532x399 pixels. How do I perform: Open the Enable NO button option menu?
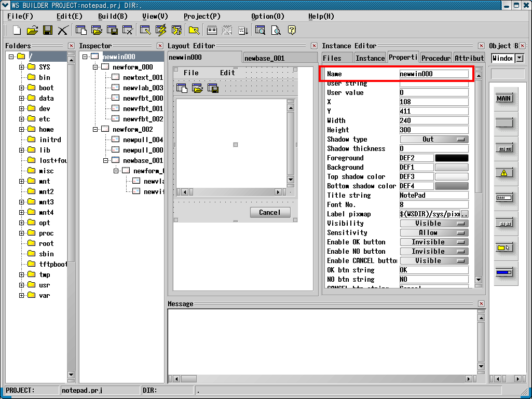click(x=434, y=252)
